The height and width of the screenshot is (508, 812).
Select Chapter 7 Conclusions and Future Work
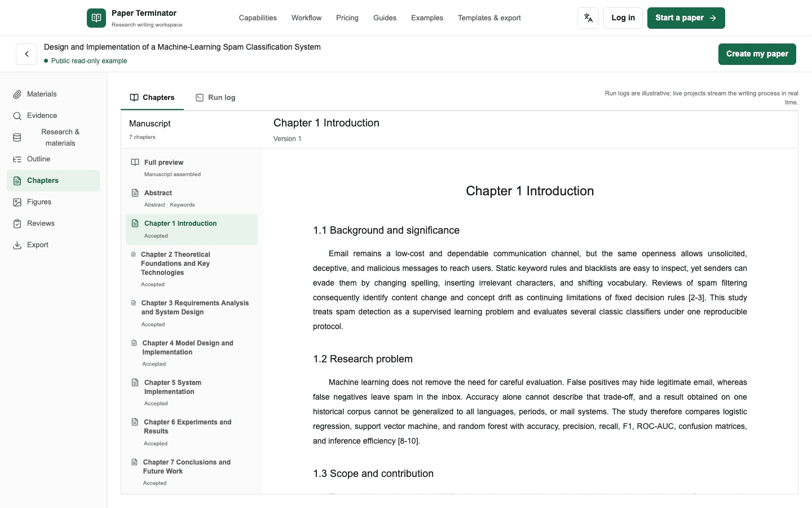pos(192,472)
